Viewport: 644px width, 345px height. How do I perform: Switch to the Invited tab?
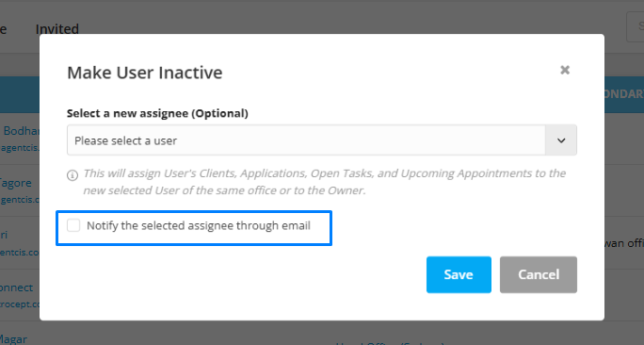pyautogui.click(x=57, y=29)
